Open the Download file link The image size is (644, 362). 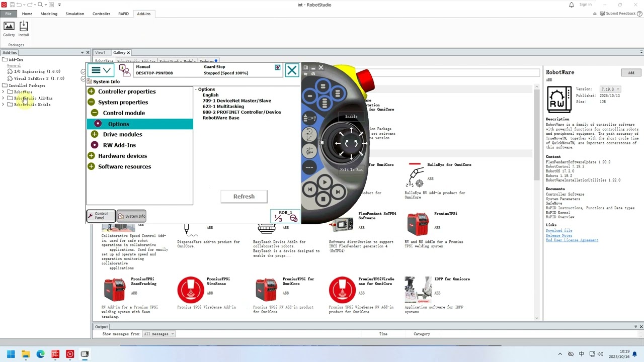[559, 230]
